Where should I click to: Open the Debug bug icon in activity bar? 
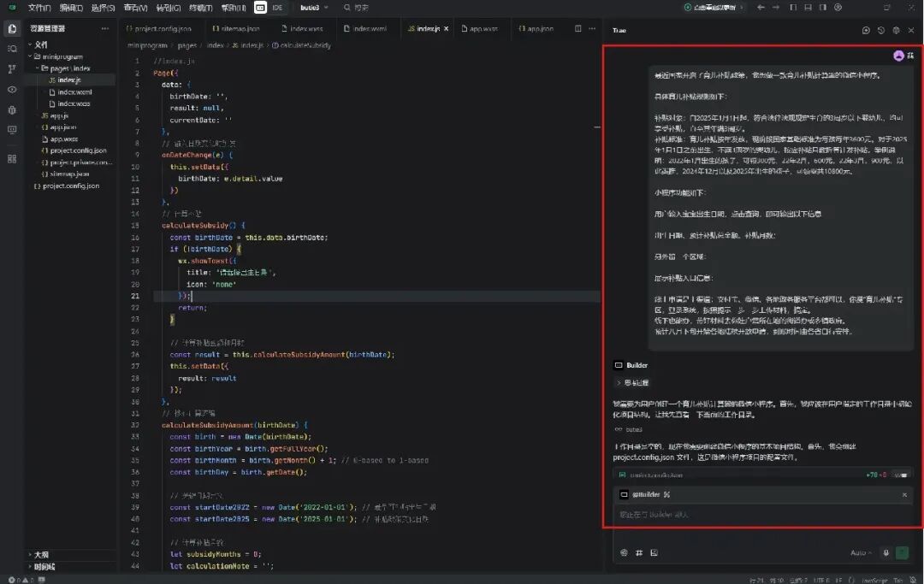[12, 110]
